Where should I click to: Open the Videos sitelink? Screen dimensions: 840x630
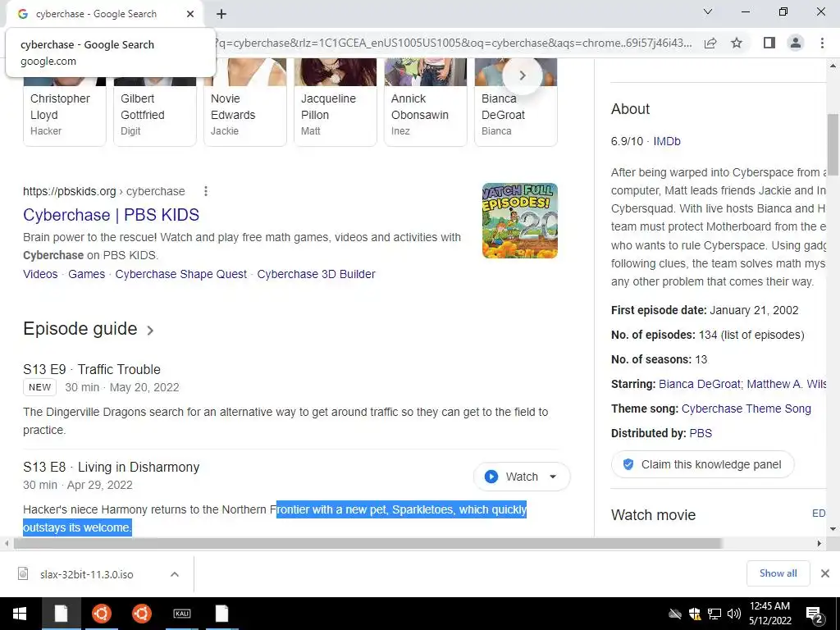[x=40, y=274]
